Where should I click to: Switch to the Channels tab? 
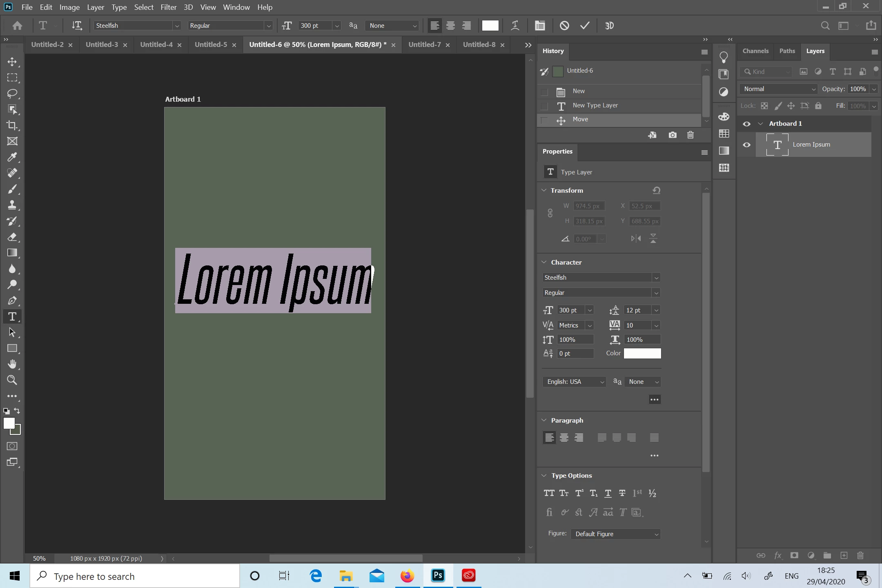[755, 51]
